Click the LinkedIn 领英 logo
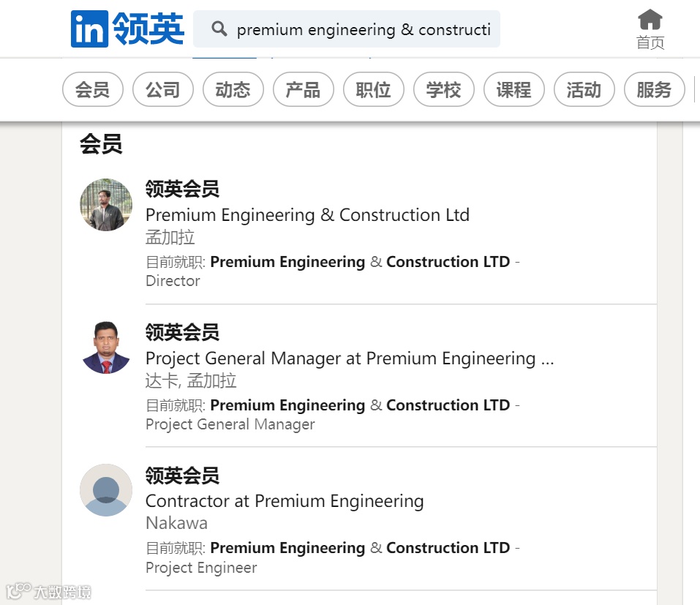700x605 pixels. 127,29
